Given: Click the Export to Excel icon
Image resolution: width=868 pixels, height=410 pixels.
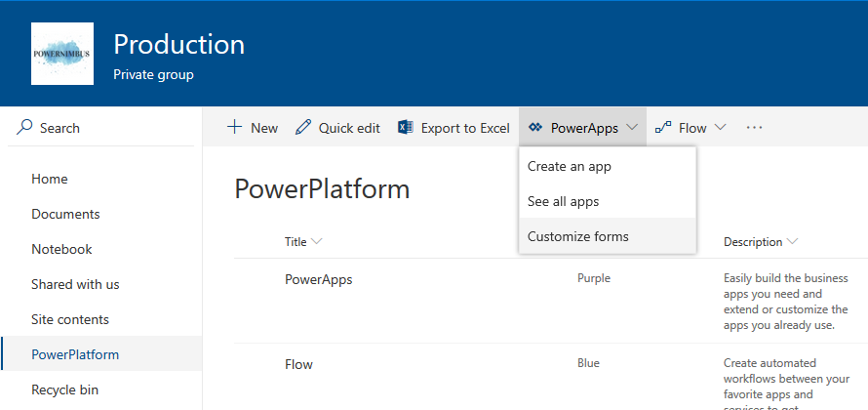Looking at the screenshot, I should click(406, 128).
